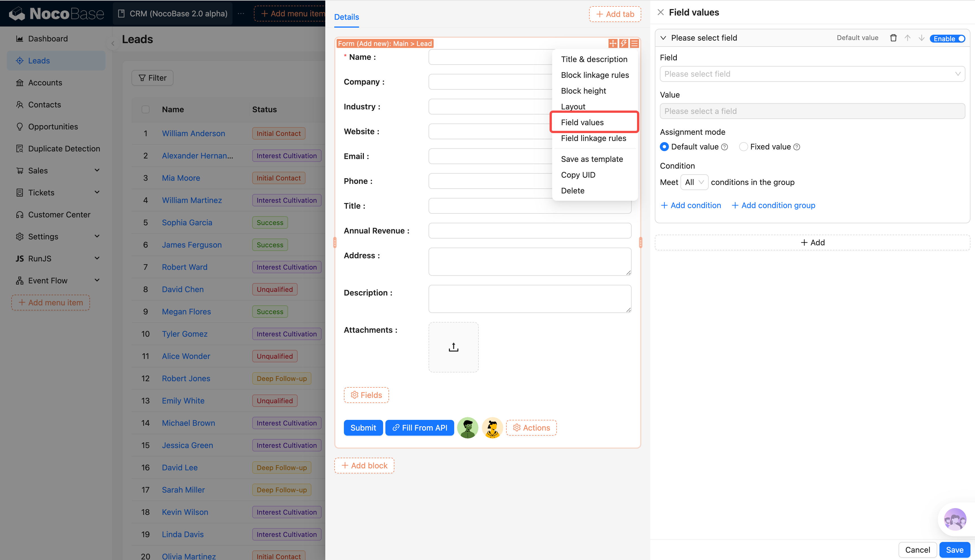
Task: Click the upload icon in Attachments
Action: 453,347
